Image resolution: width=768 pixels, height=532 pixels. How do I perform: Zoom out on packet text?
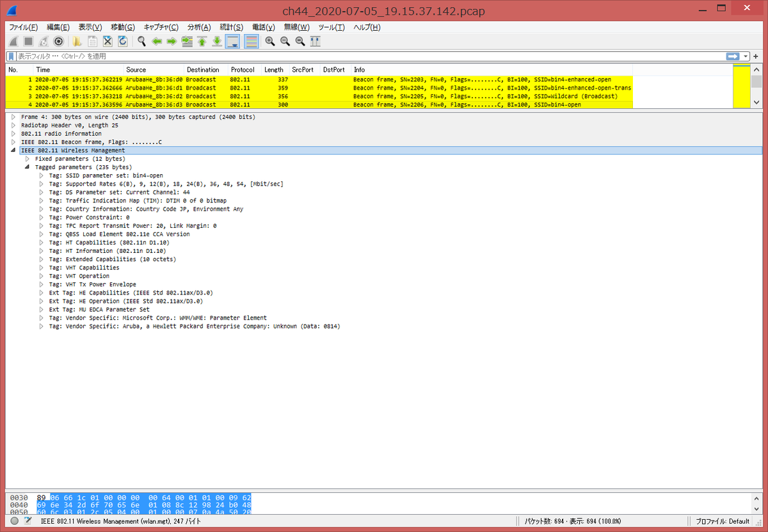285,42
